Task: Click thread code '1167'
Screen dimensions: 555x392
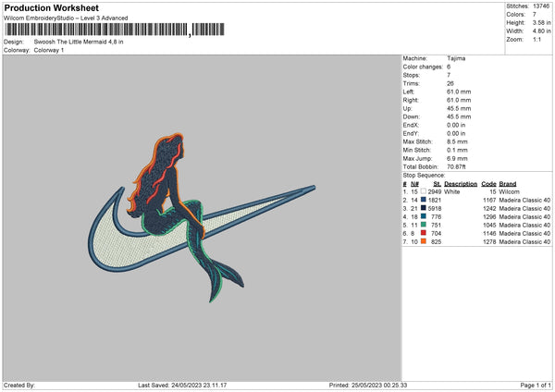Action: (489, 201)
